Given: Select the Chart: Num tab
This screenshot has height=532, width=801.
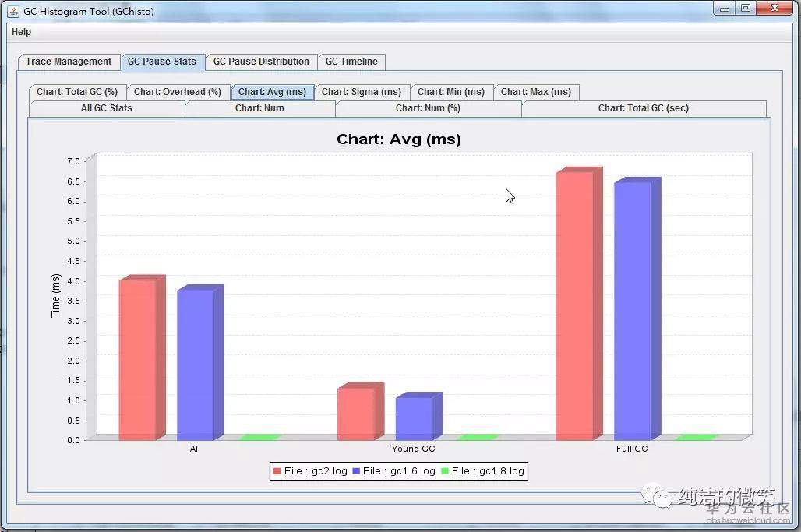Looking at the screenshot, I should click(259, 109).
